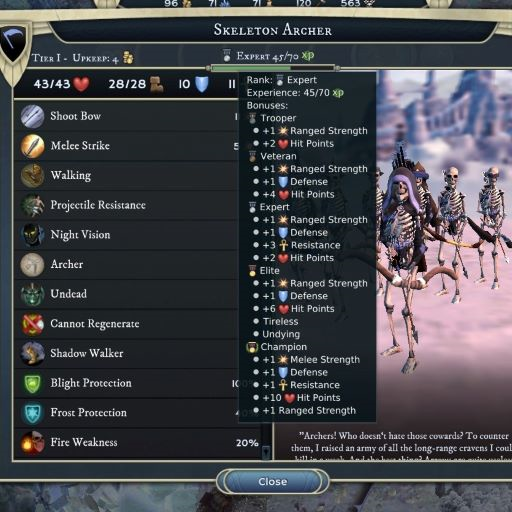Click the Projectile Resistance icon
This screenshot has width=512, height=512.
coord(32,205)
